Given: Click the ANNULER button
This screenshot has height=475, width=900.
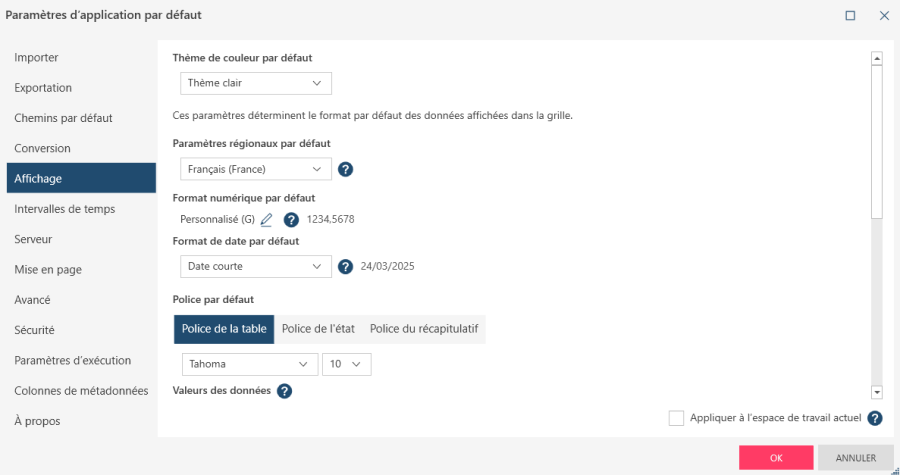Looking at the screenshot, I should coord(855,458).
